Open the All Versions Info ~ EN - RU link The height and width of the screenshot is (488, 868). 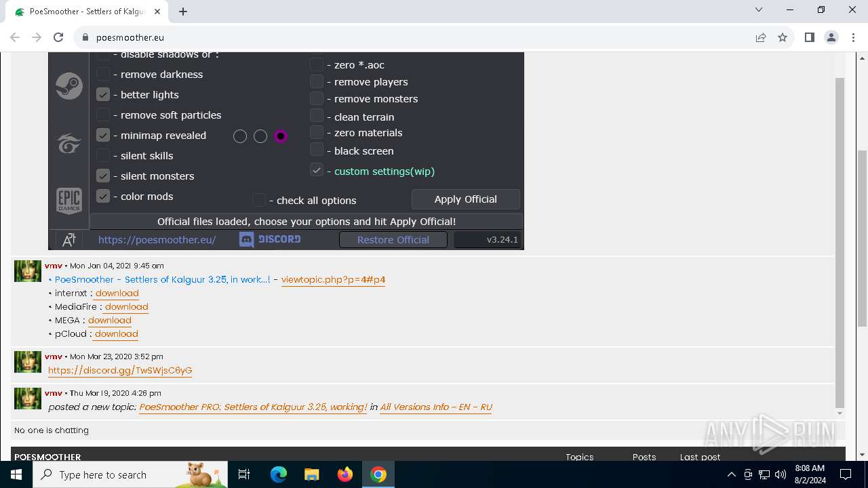tap(436, 407)
